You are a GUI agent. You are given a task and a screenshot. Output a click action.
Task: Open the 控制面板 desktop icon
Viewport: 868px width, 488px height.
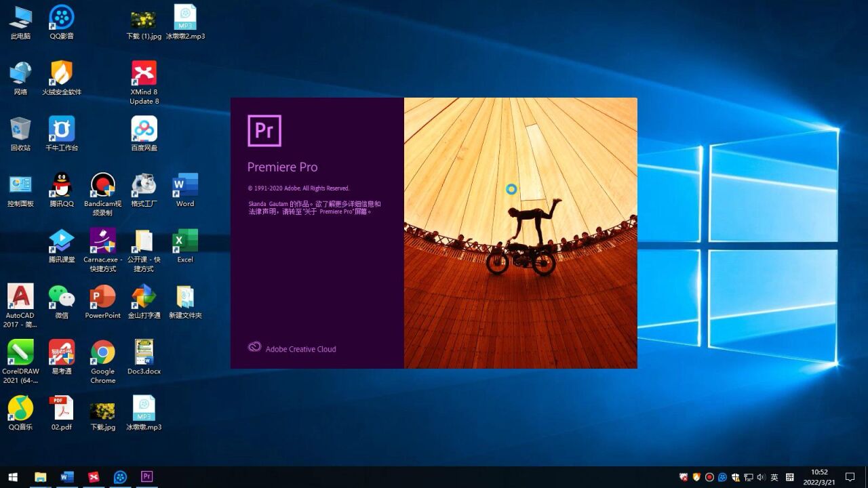coord(20,189)
